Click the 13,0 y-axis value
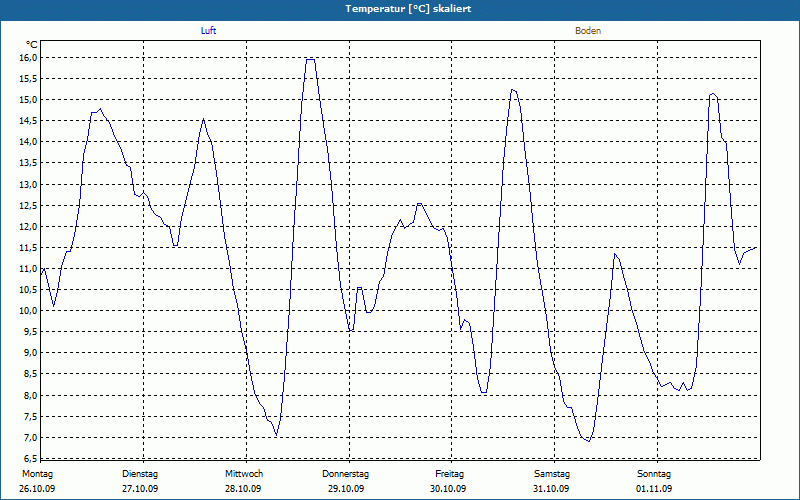The image size is (800, 500). [29, 185]
